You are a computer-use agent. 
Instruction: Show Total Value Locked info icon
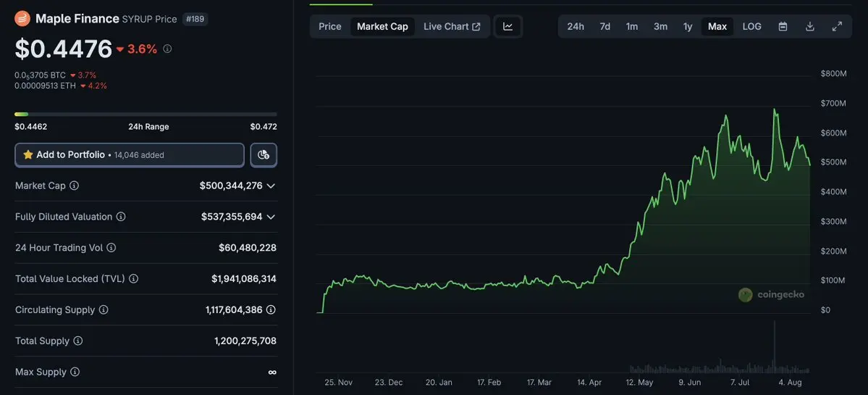133,278
